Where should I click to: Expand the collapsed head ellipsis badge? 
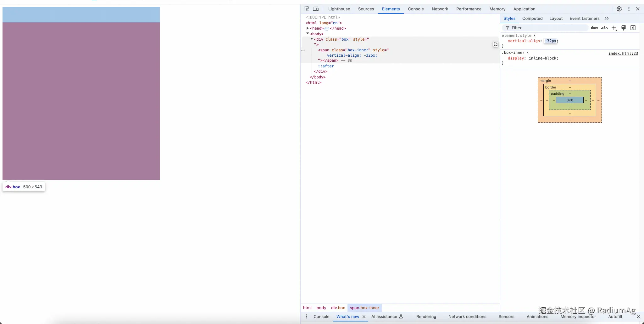click(327, 28)
